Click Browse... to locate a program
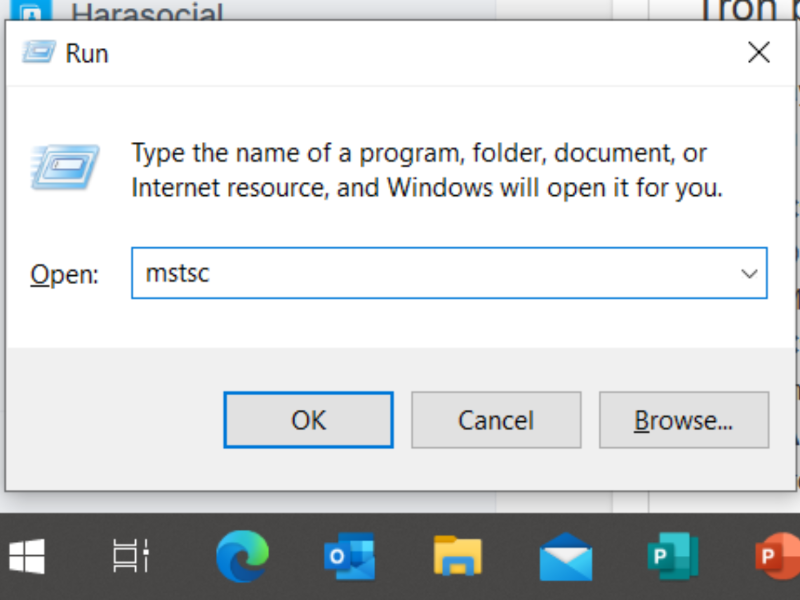This screenshot has width=800, height=600. pos(683,420)
